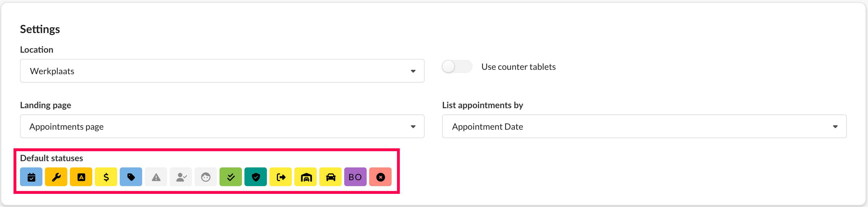Click the yellow car status icon
The image size is (868, 207).
(330, 177)
